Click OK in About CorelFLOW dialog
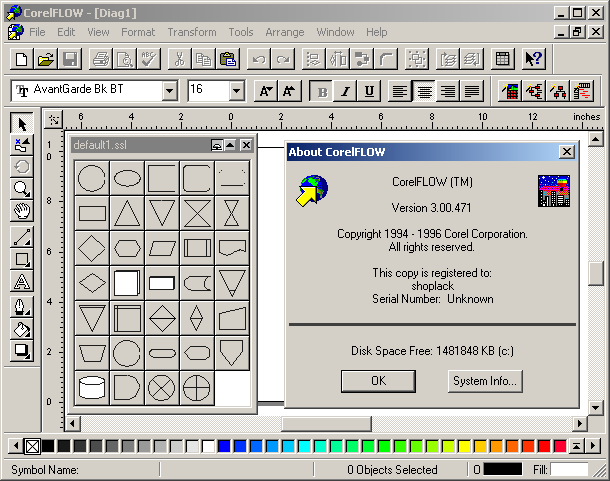The image size is (610, 481). point(378,381)
